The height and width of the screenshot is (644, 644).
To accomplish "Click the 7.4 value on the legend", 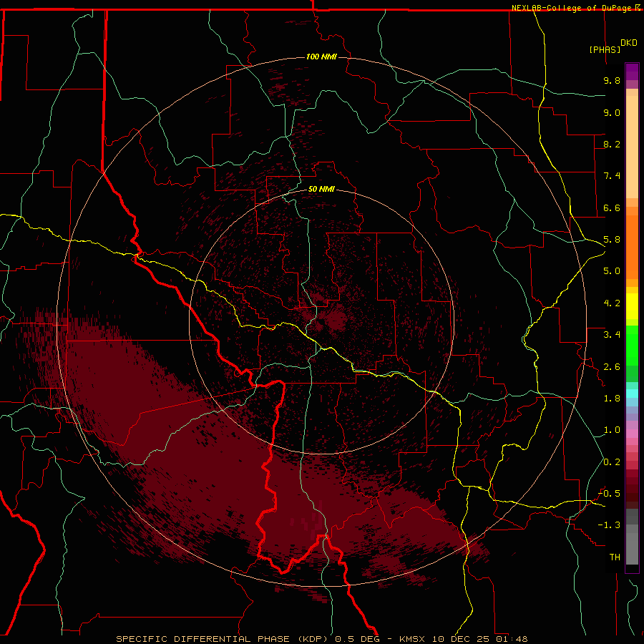I will [612, 176].
